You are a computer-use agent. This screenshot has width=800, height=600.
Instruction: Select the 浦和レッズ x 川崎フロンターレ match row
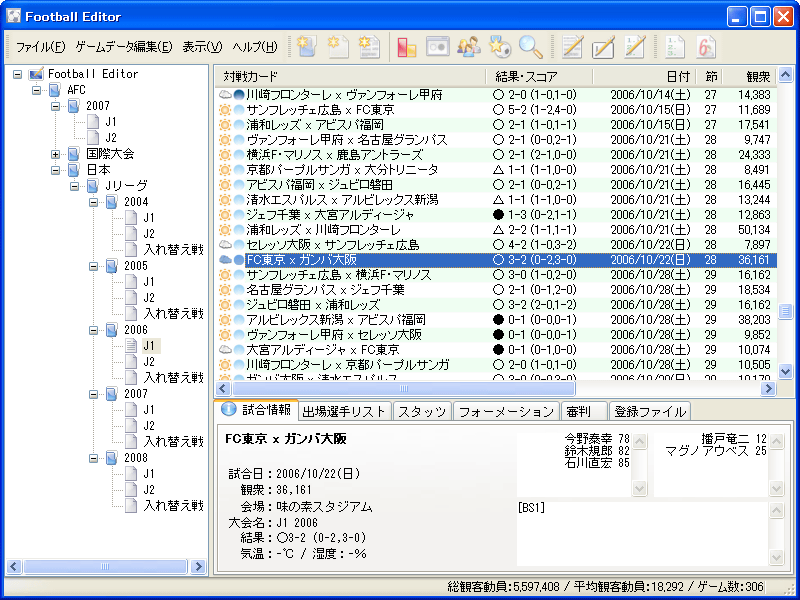(496, 230)
